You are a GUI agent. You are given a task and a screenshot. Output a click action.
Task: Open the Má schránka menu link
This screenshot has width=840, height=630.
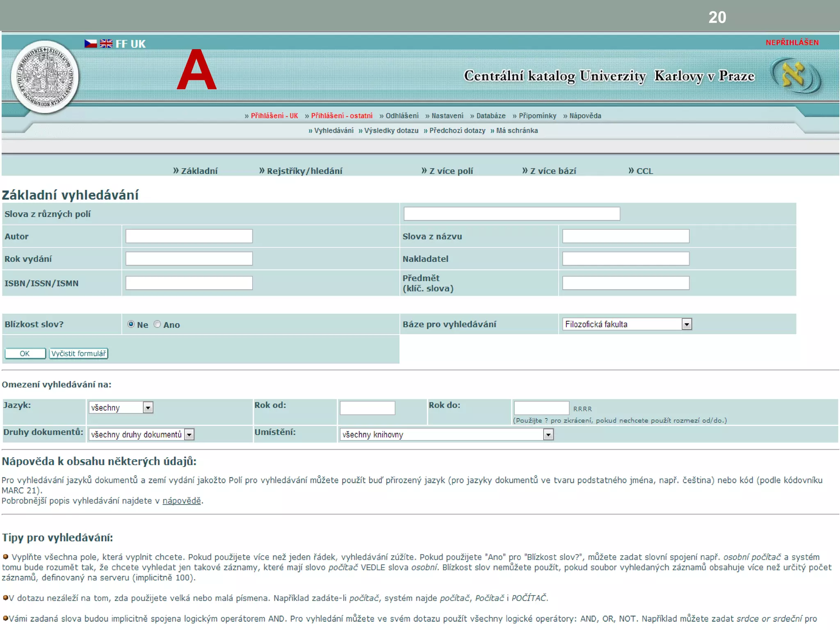[516, 130]
